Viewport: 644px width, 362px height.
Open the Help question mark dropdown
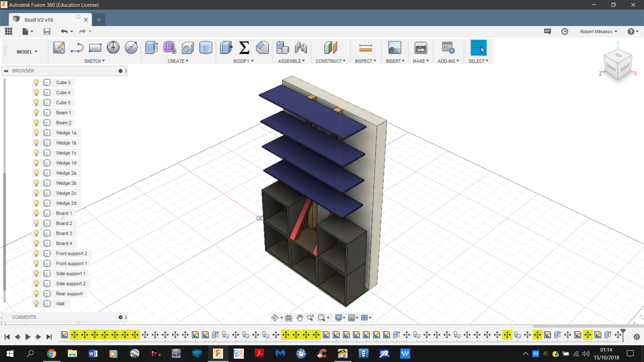point(633,32)
